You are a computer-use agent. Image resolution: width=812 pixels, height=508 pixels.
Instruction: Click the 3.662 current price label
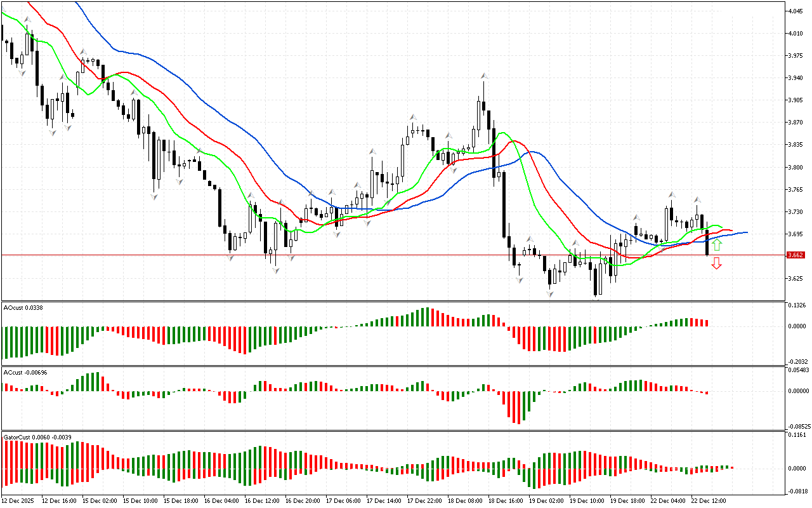click(795, 255)
